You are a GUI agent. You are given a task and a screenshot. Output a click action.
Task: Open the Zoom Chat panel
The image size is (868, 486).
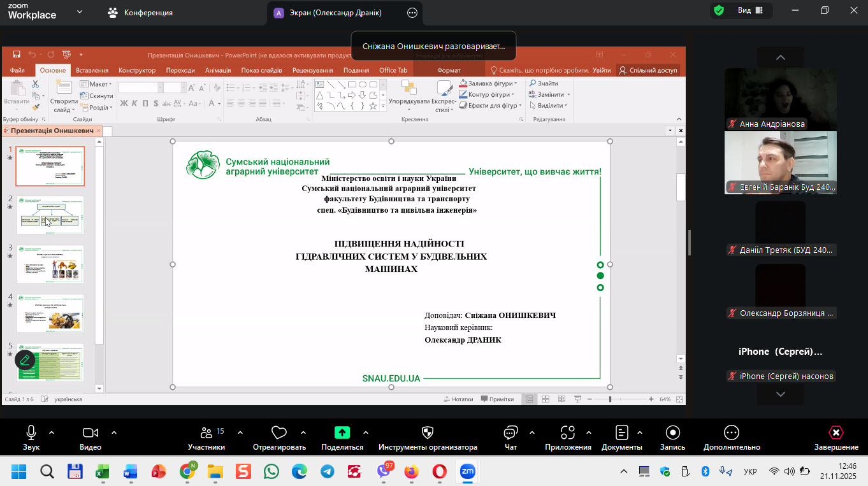coord(510,433)
